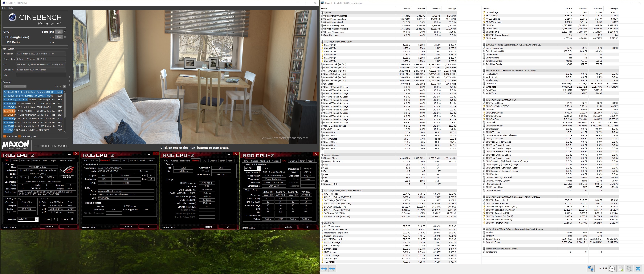The height and width of the screenshot is (274, 644).
Task: Start logging with the spreadsheet plus icon
Action: pos(621,268)
